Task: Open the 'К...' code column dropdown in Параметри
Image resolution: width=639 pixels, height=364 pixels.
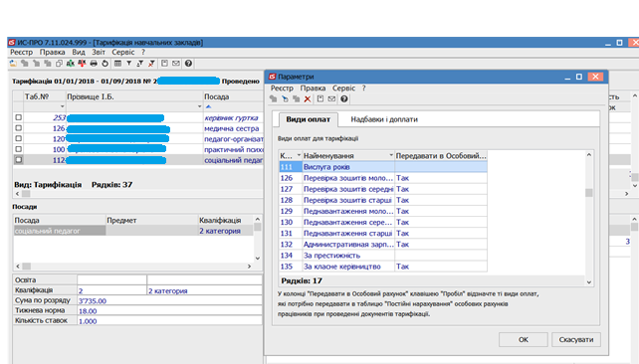Action: click(x=299, y=155)
